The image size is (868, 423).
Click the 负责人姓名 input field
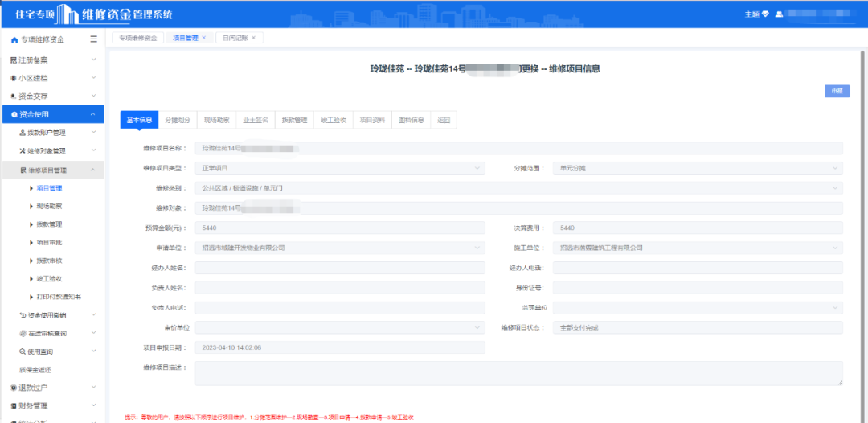click(340, 288)
